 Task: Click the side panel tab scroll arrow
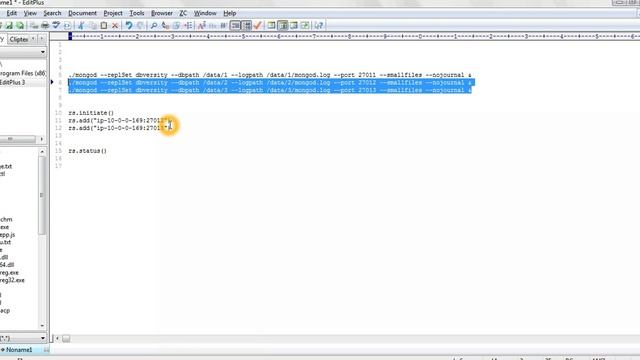tap(42, 39)
